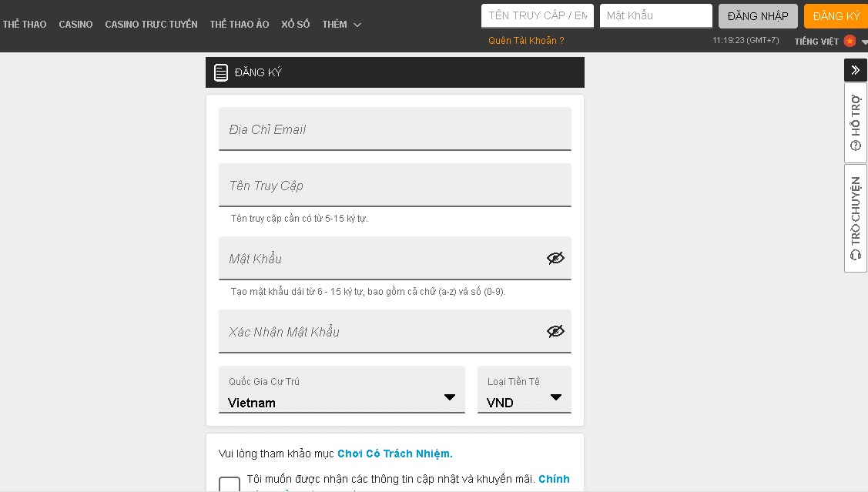
Task: Tick the promotions updates checkbox
Action: (230, 484)
